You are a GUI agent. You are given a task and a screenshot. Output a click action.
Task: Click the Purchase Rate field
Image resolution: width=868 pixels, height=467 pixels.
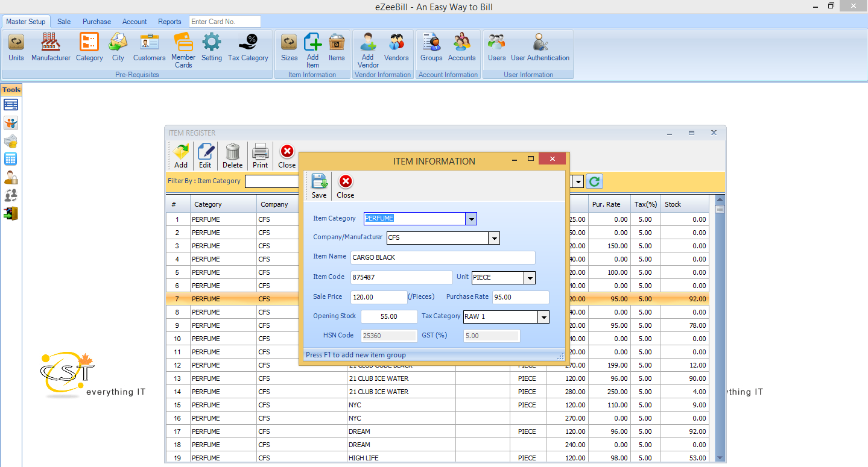[x=521, y=297]
